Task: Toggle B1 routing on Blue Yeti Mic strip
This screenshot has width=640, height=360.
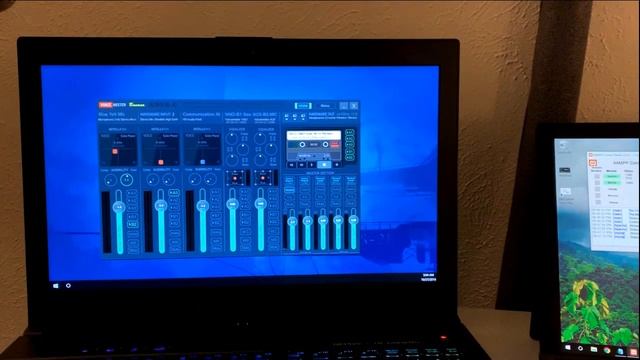Action: tap(132, 217)
